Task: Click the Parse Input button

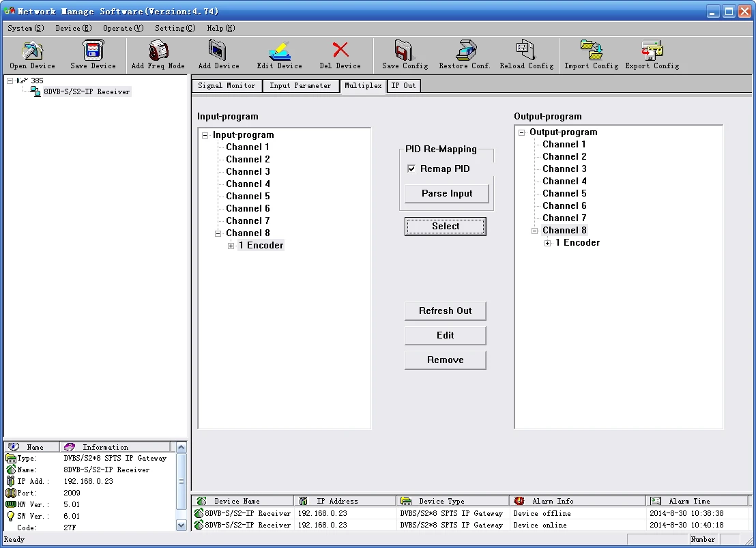Action: coord(447,193)
